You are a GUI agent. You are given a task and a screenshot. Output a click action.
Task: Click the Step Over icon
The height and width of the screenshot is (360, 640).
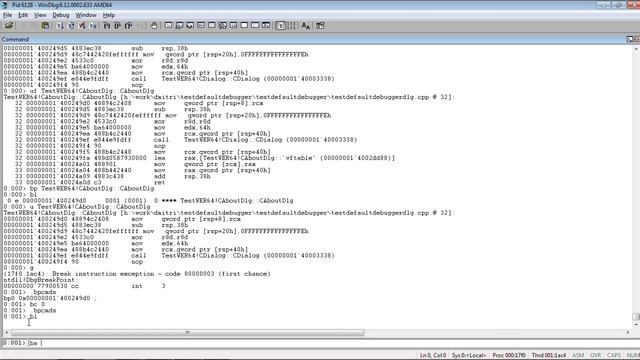pos(118,26)
